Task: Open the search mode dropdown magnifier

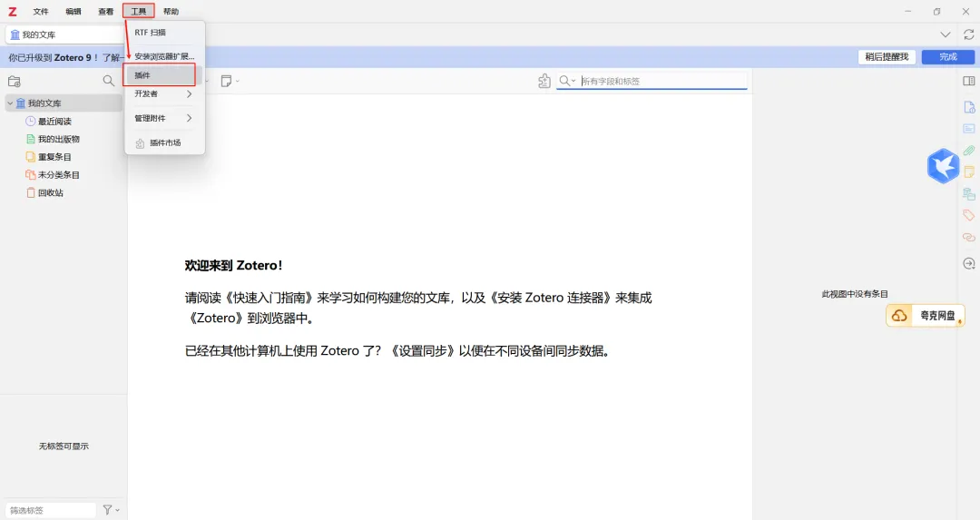Action: [567, 81]
